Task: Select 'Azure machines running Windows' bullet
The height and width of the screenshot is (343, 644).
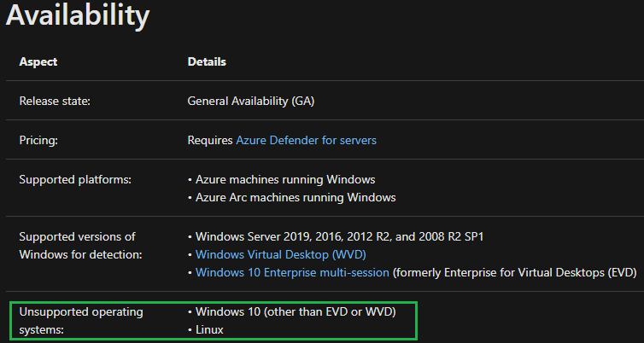Action: click(x=285, y=180)
